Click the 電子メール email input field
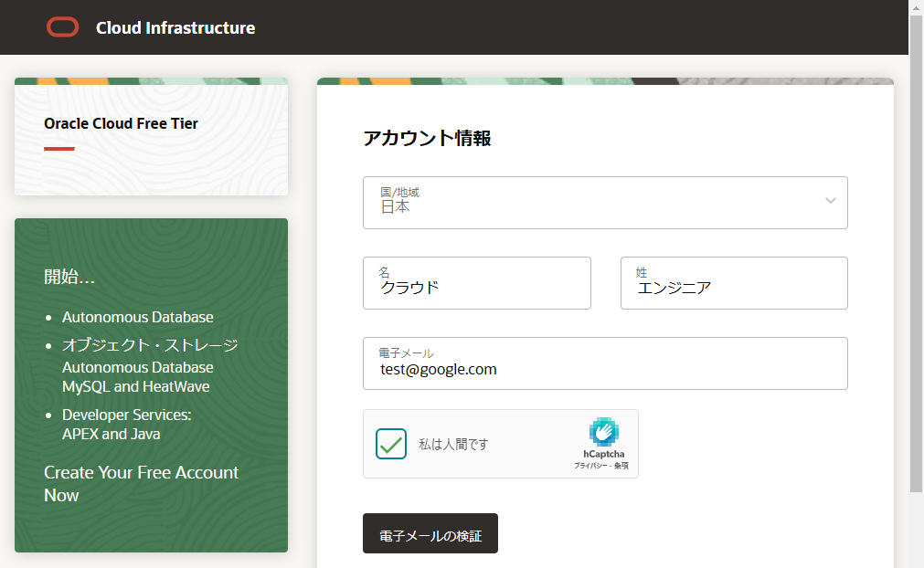 pyautogui.click(x=605, y=363)
